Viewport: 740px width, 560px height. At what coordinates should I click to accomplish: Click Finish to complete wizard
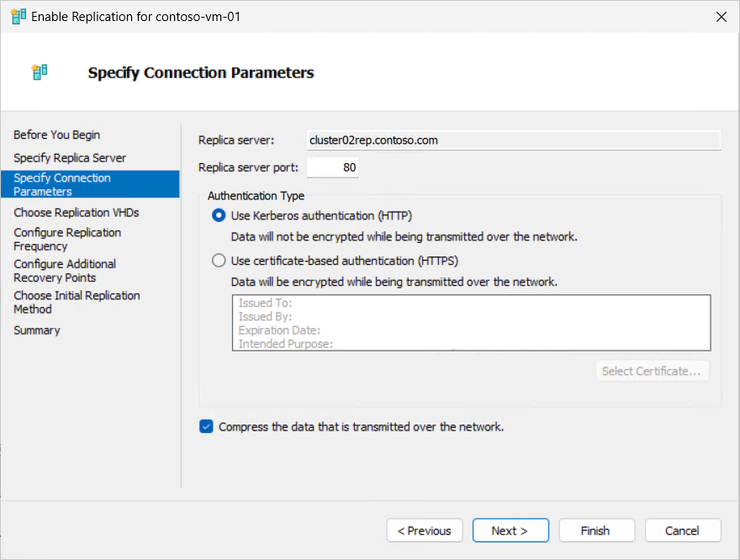[x=595, y=531]
